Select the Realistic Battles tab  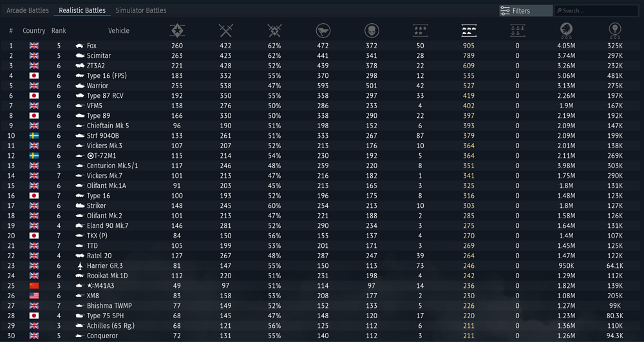82,10
